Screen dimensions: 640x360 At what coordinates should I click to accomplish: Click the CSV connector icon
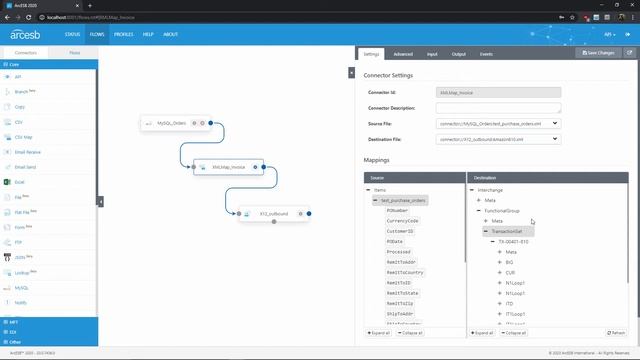click(7, 122)
